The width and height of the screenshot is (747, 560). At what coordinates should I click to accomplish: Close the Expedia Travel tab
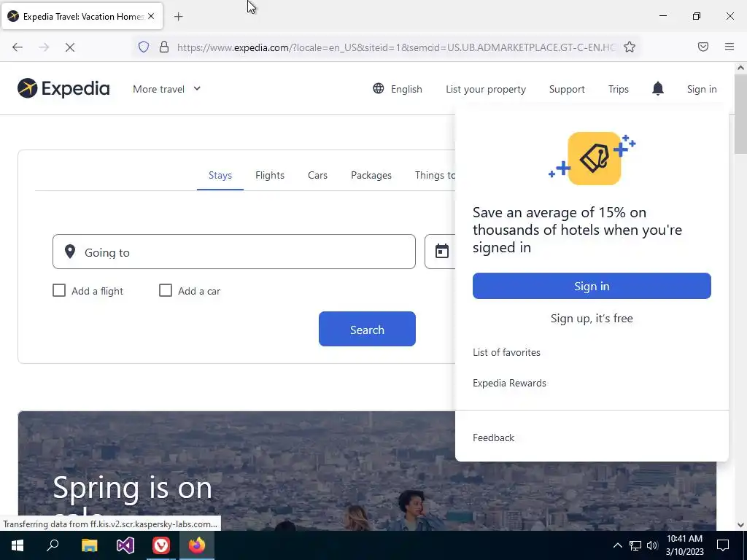151,16
